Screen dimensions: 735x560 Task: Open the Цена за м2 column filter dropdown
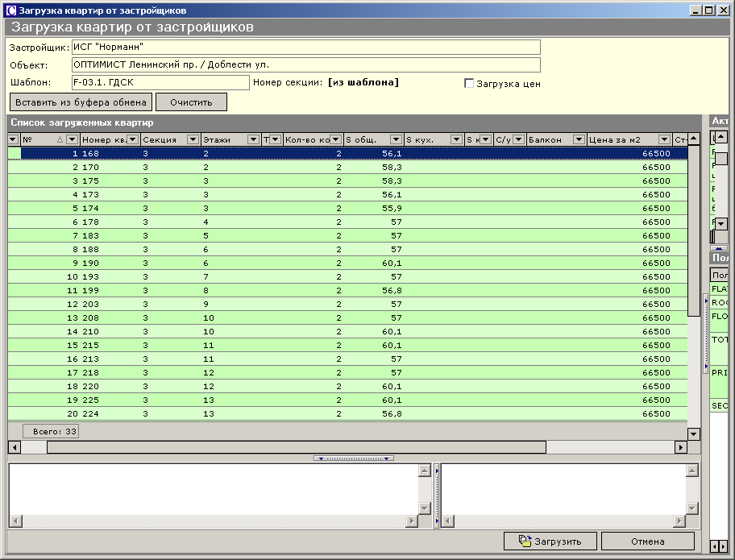(x=664, y=139)
